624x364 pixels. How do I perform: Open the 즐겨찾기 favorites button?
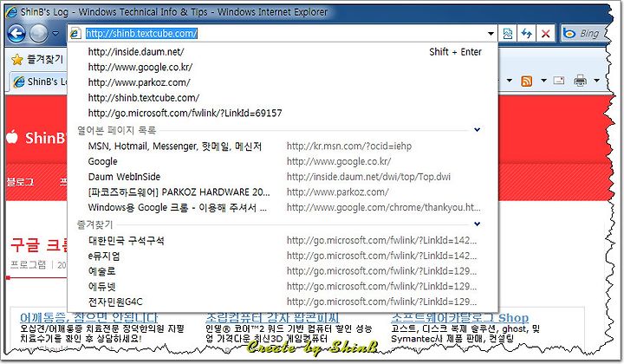[x=37, y=60]
